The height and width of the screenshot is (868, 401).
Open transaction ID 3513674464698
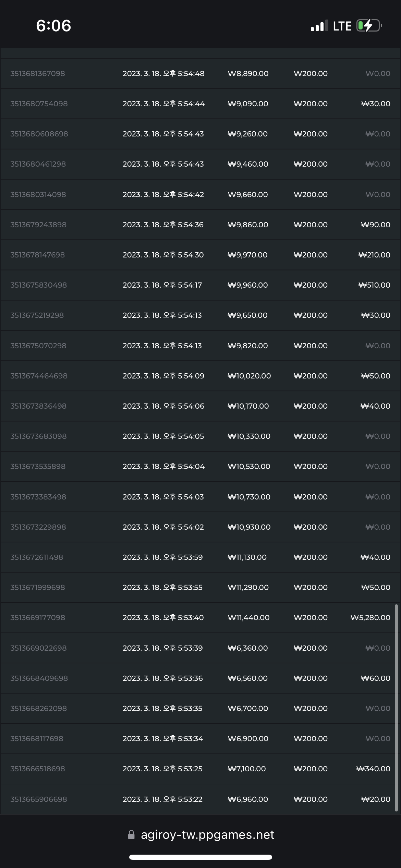pos(39,376)
